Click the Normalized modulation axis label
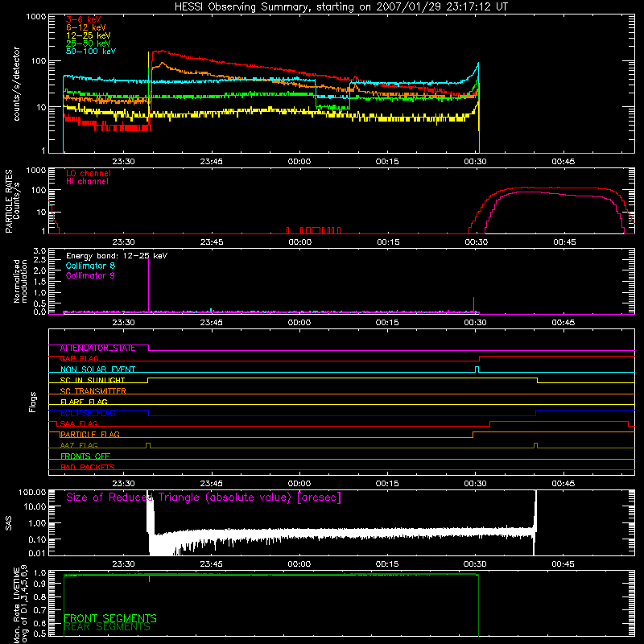 pos(20,281)
